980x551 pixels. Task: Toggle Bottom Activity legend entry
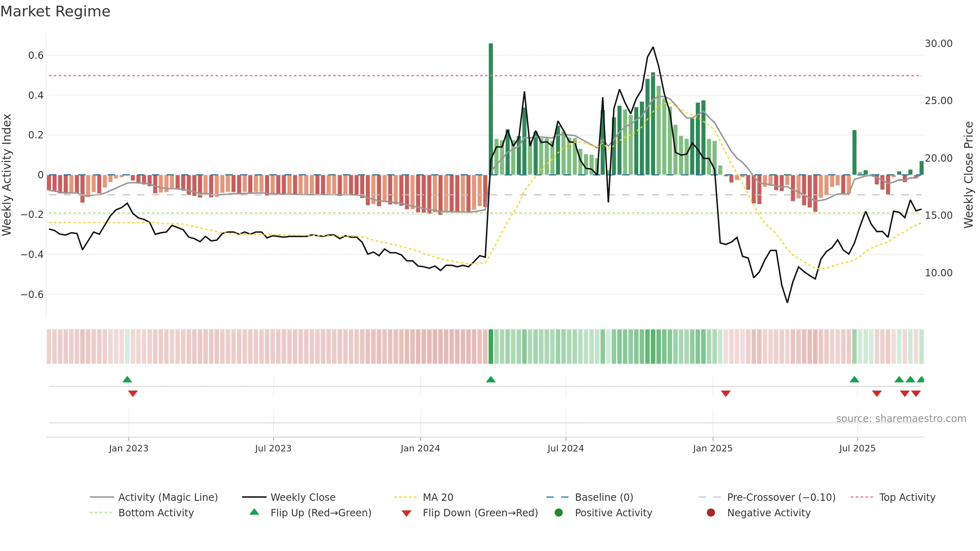click(142, 513)
